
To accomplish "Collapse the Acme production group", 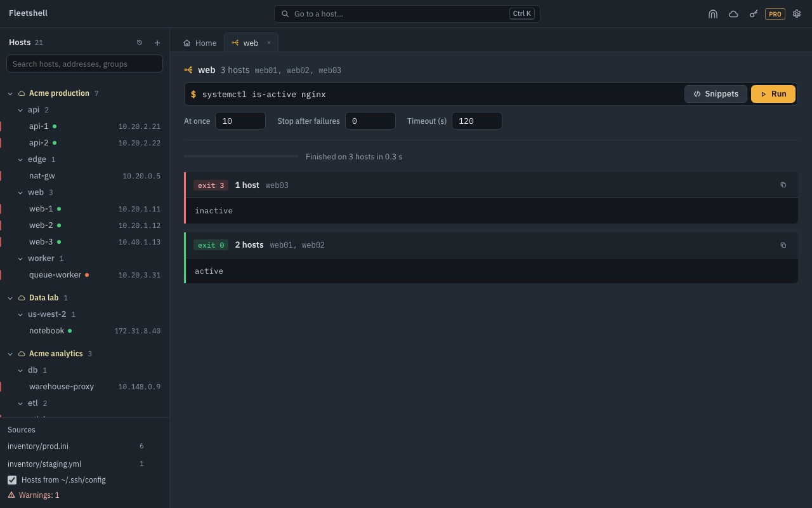I will point(10,93).
